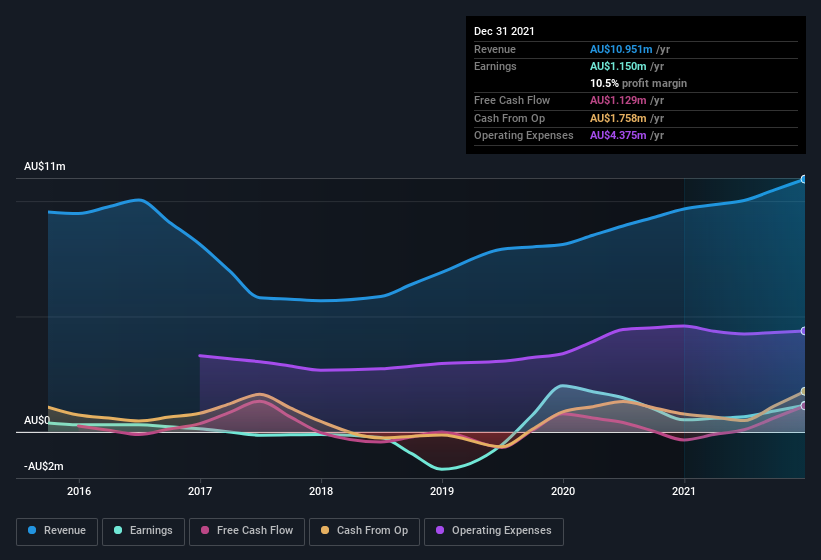Click the 2016 x-axis label
This screenshot has width=821, height=560.
[x=79, y=491]
